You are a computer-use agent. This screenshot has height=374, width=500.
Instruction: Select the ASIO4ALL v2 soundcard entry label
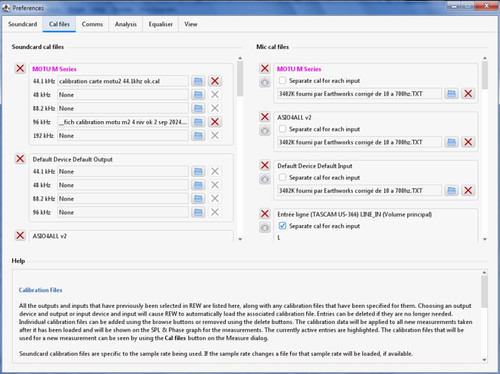click(x=50, y=236)
